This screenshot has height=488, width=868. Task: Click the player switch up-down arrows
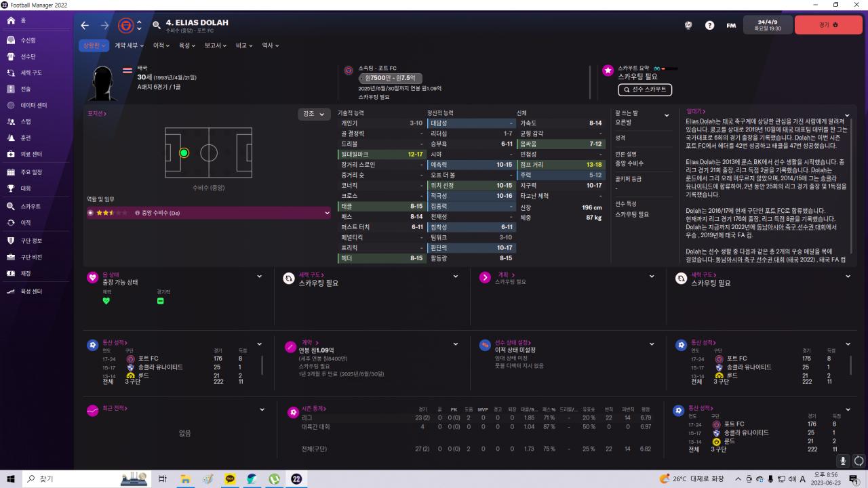click(139, 26)
